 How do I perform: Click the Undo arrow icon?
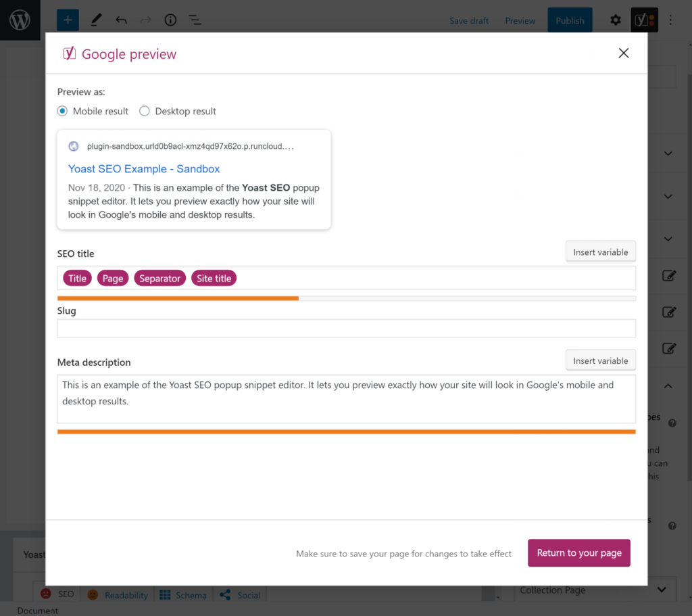(x=120, y=20)
